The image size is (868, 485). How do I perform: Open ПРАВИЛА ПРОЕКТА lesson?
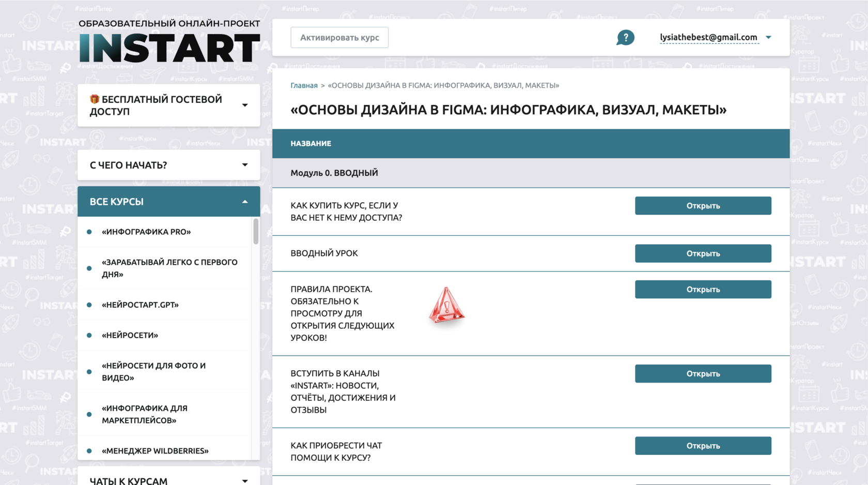[x=703, y=290]
